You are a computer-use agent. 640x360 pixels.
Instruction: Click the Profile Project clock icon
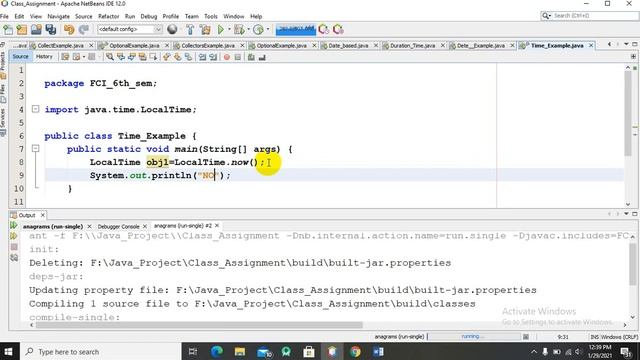pos(258,29)
